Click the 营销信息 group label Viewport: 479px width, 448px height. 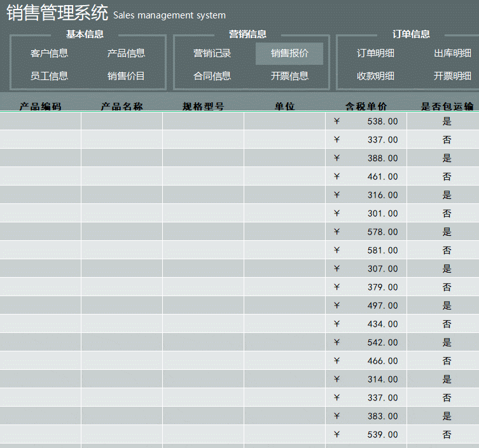pyautogui.click(x=247, y=34)
